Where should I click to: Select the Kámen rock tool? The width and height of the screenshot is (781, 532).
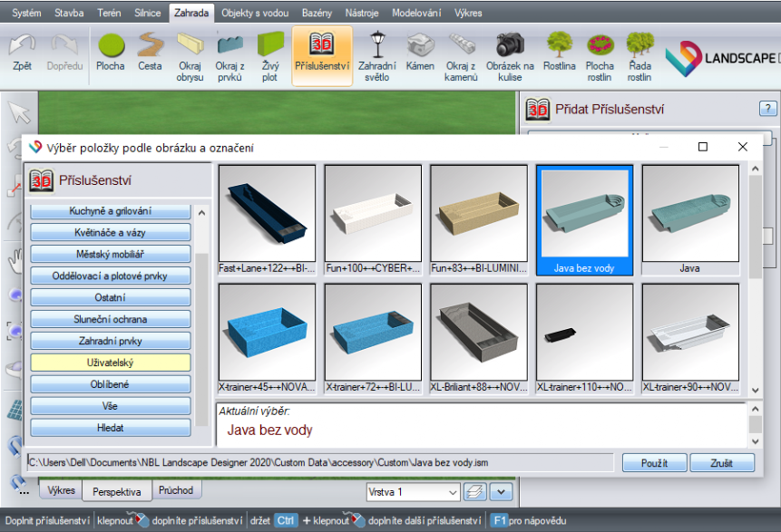pyautogui.click(x=420, y=53)
